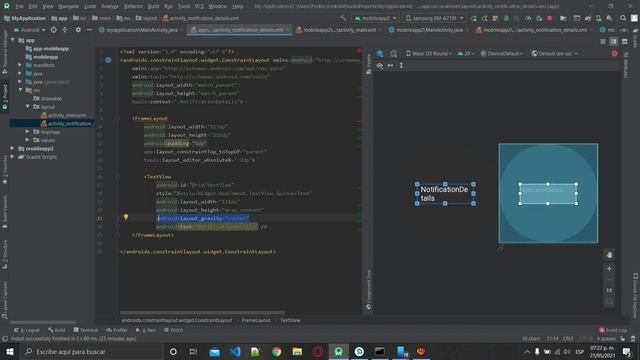Open the Refactor menu

tap(133, 6)
